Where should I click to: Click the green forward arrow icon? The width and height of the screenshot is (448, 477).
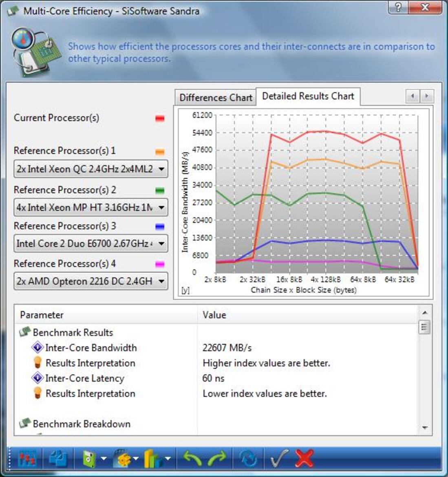pos(217,458)
